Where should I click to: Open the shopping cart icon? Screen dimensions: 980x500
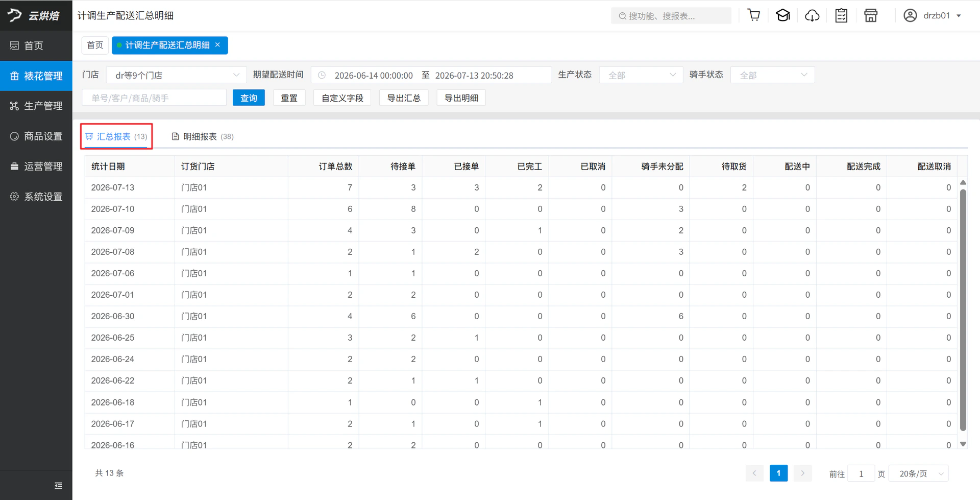(753, 15)
